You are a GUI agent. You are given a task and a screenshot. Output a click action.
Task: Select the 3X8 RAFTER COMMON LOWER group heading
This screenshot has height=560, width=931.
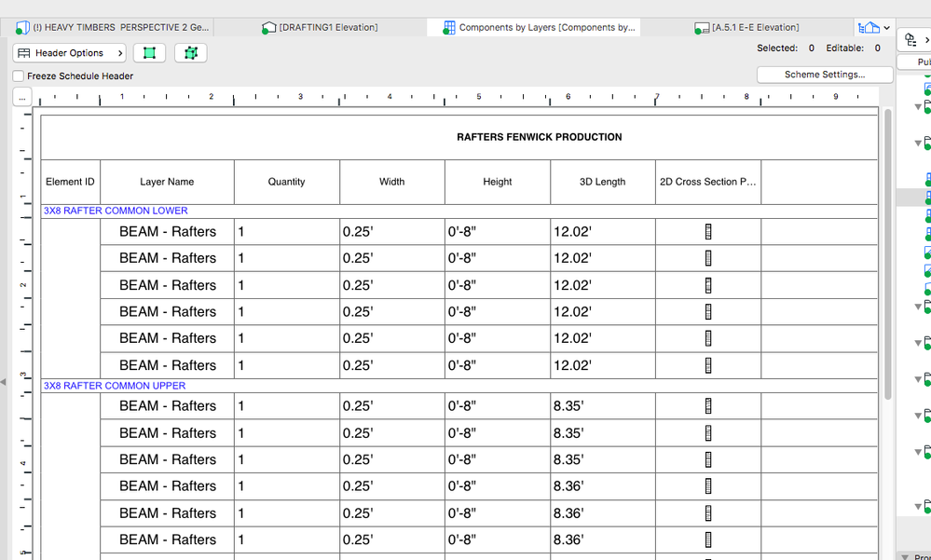tap(116, 211)
